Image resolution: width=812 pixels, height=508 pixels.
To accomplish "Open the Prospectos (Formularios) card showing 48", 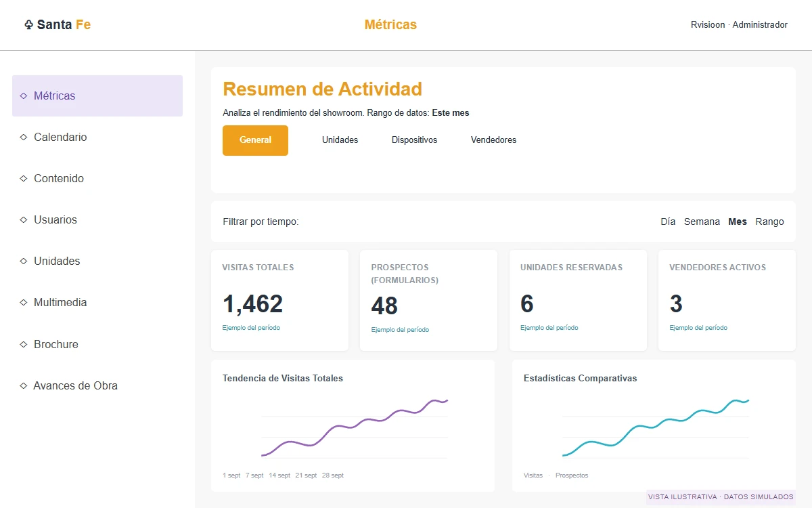I will [x=428, y=300].
